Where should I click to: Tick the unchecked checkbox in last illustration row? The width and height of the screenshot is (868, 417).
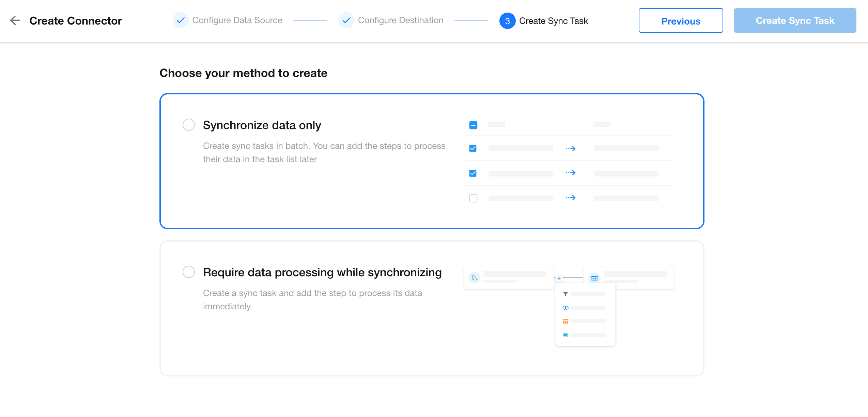tap(473, 198)
